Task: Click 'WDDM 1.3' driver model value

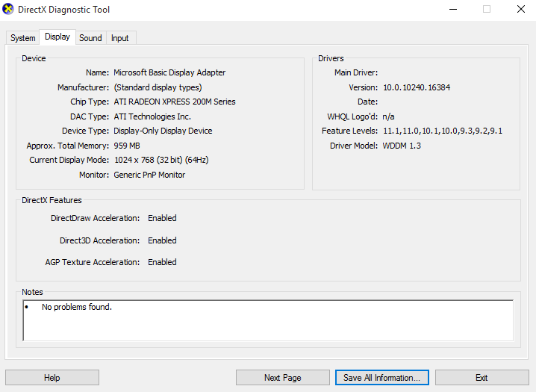Action: [402, 146]
